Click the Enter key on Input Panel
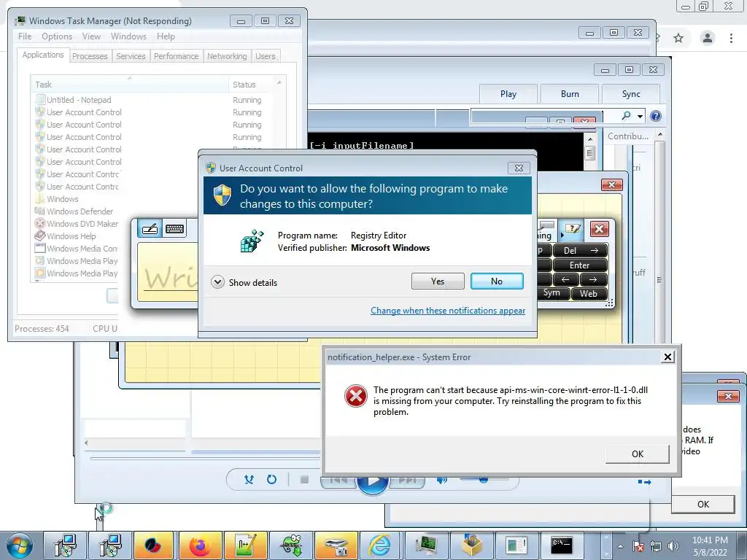The width and height of the screenshot is (747, 560). 579,265
